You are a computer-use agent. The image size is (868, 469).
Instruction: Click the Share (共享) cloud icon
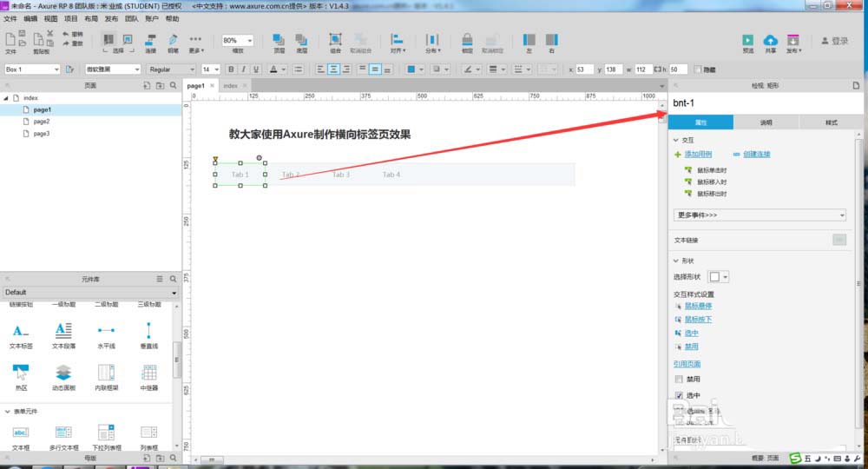(770, 40)
